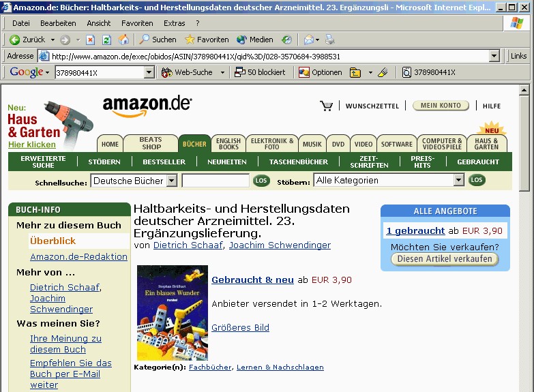Click the amazon.de logo
534x392 pixels.
(147, 106)
